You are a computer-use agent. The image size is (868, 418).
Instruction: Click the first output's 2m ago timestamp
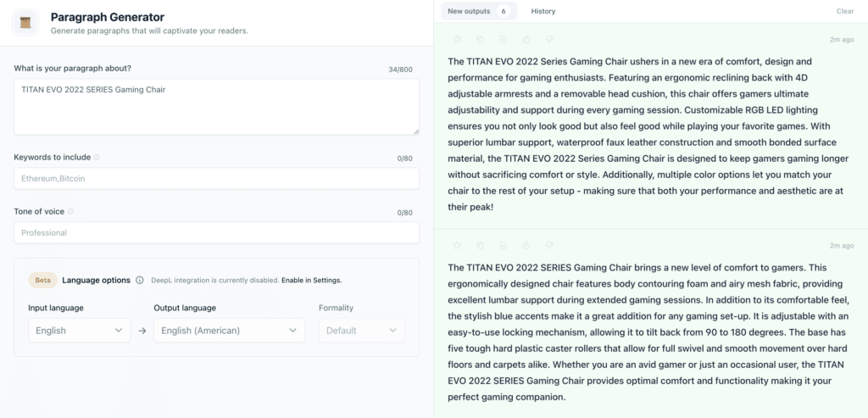pyautogui.click(x=842, y=40)
